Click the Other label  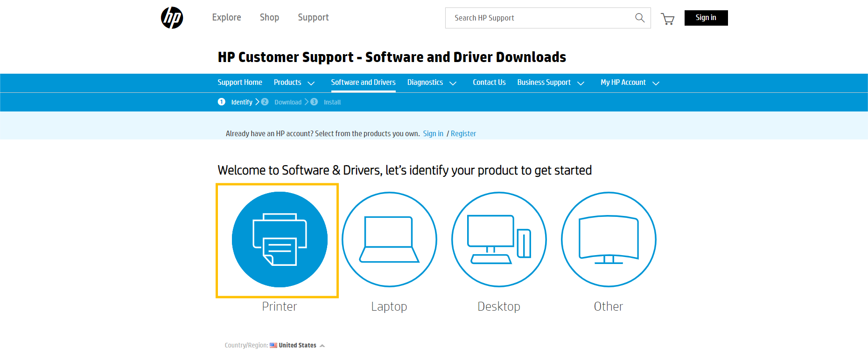[609, 306]
